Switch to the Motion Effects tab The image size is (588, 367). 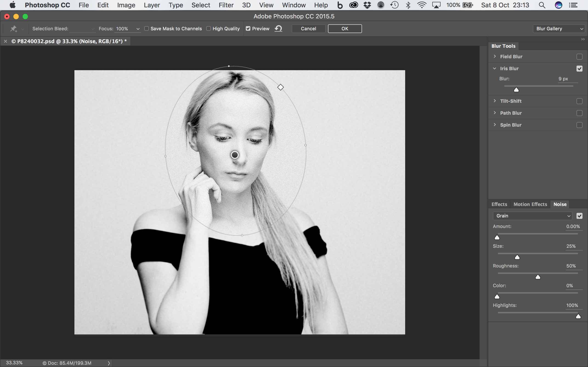click(530, 204)
